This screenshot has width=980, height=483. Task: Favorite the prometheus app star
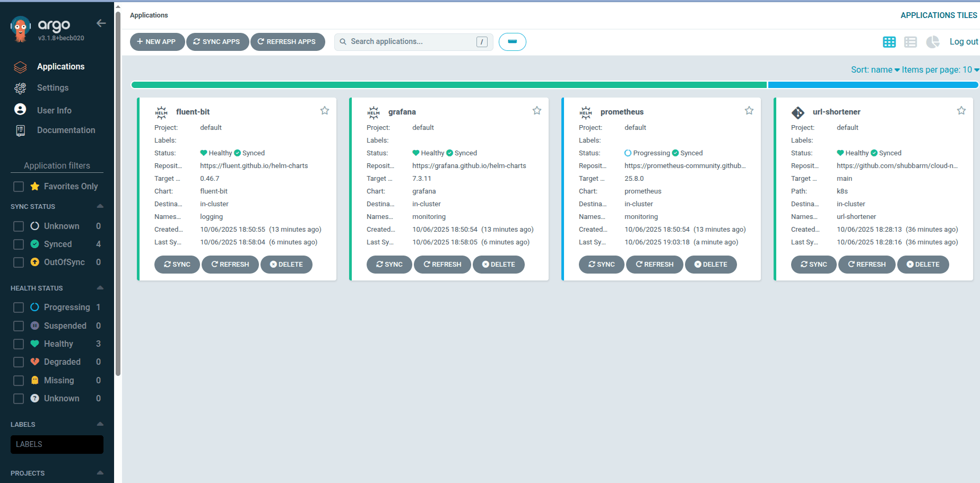749,111
